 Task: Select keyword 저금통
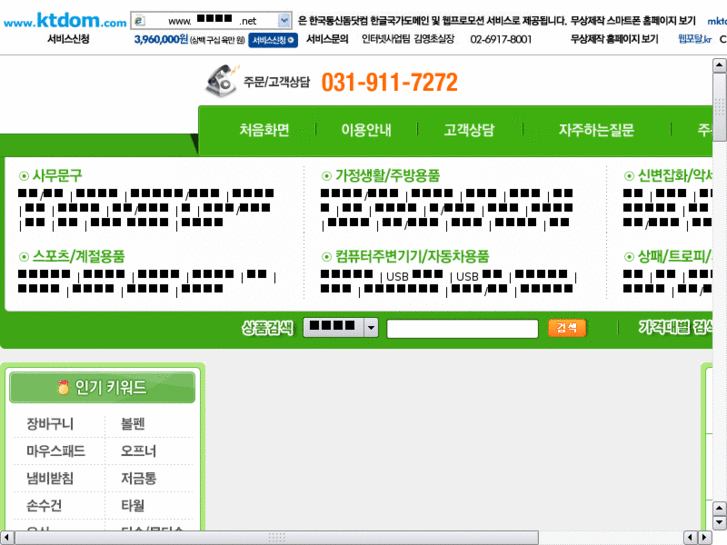click(x=138, y=478)
